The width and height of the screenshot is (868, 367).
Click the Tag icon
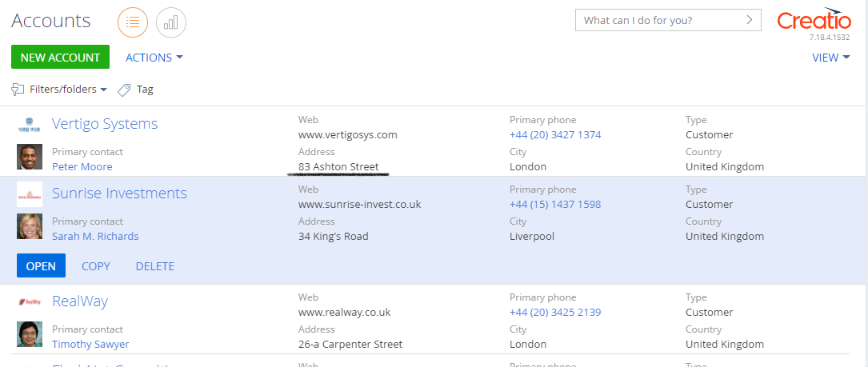click(x=124, y=90)
